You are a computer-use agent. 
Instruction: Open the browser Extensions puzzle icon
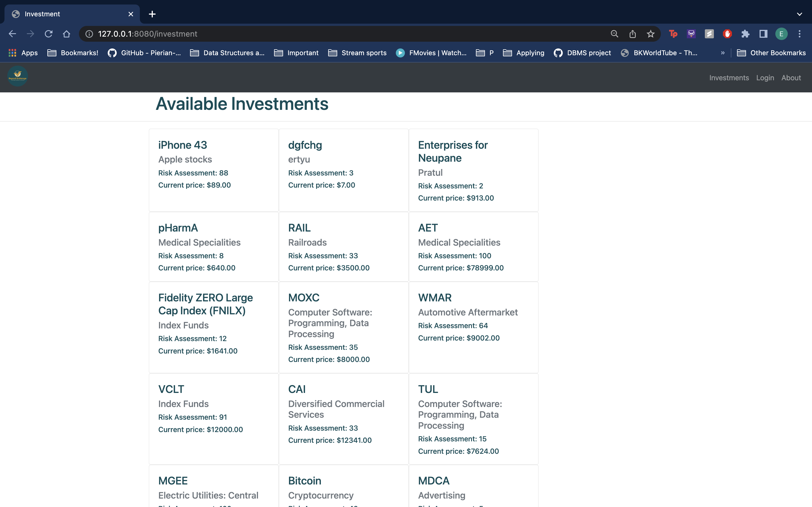[x=745, y=34]
